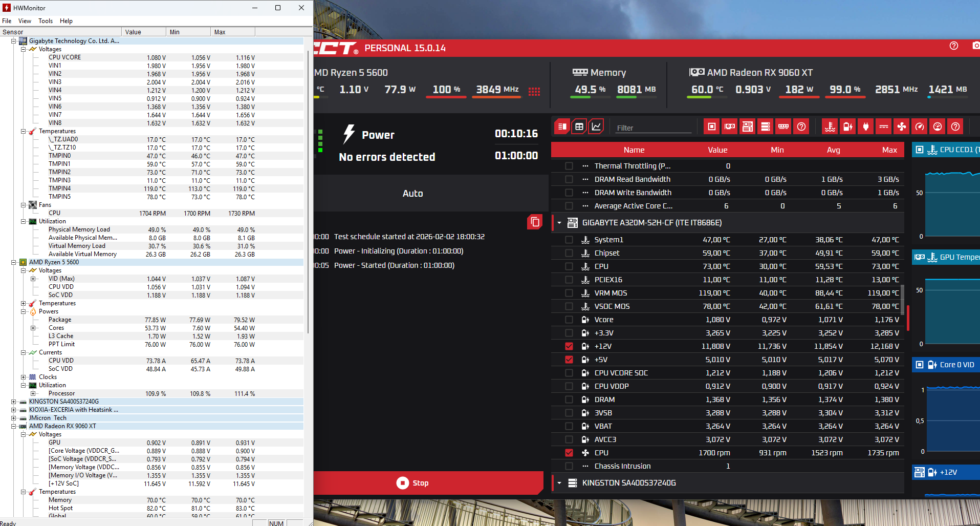
Task: Collapse the Fans node in HWMonitor
Action: 23,205
